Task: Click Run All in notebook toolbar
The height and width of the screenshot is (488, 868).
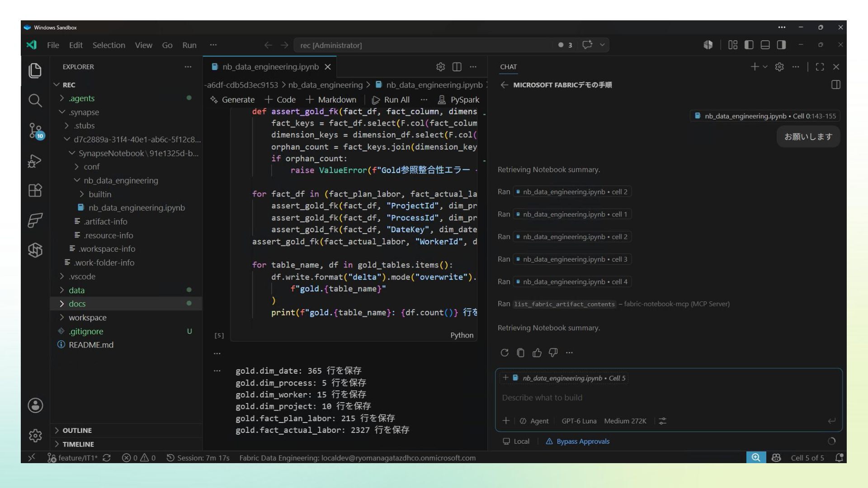Action: tap(391, 100)
